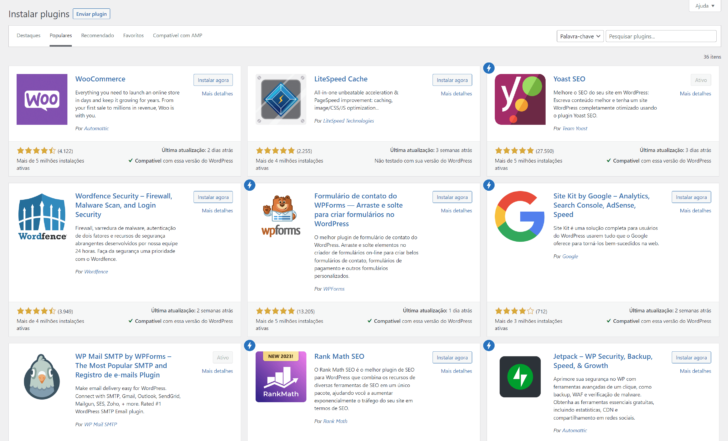The height and width of the screenshot is (441, 728).
Task: Click AMP lightning badge on Jetpack card
Action: click(x=488, y=345)
